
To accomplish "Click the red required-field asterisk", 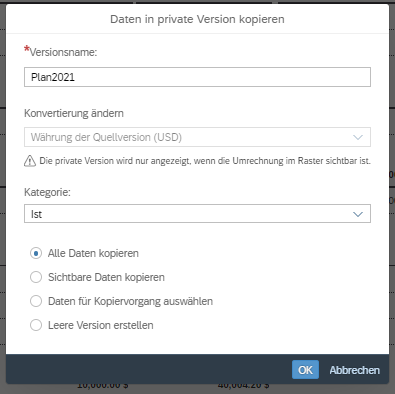I will [x=27, y=50].
